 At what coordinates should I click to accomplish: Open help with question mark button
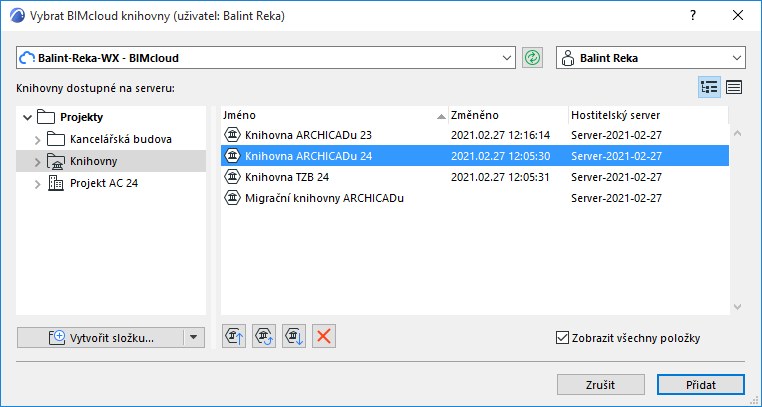(x=693, y=16)
